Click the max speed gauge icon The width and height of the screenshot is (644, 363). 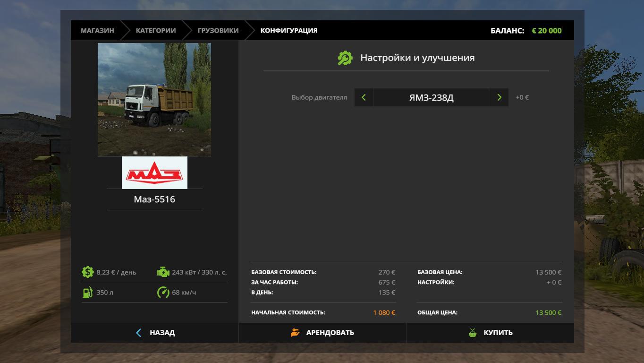[163, 293]
